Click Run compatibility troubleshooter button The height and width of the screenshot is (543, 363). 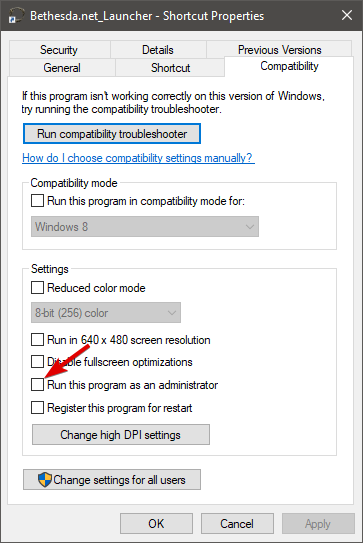coord(112,134)
